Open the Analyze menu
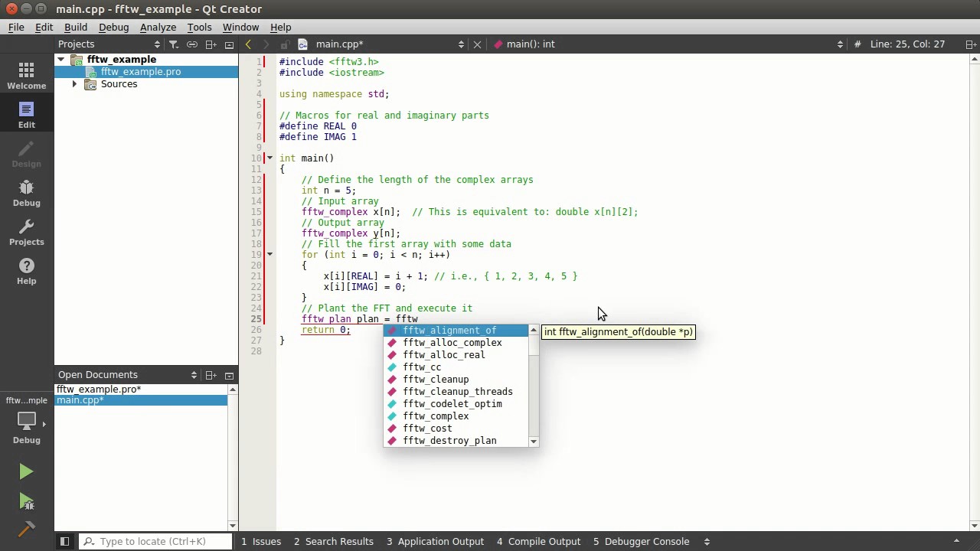The image size is (980, 551). pos(158,28)
